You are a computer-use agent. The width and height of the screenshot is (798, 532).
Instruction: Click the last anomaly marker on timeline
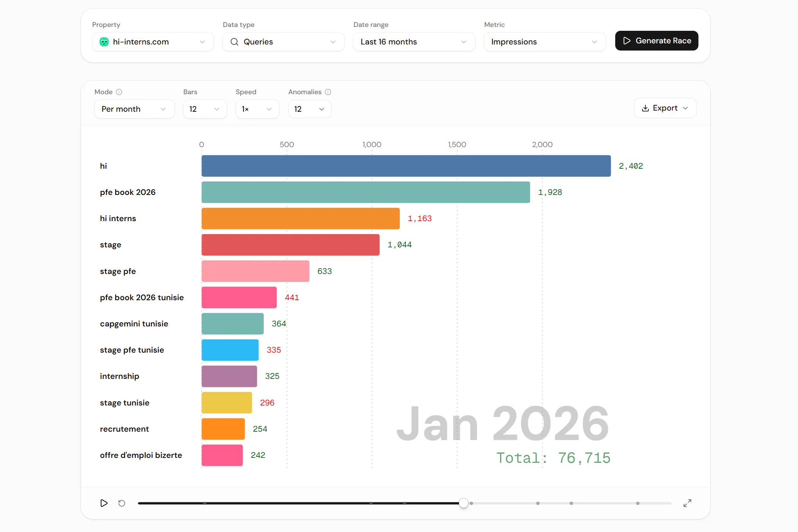click(x=638, y=503)
